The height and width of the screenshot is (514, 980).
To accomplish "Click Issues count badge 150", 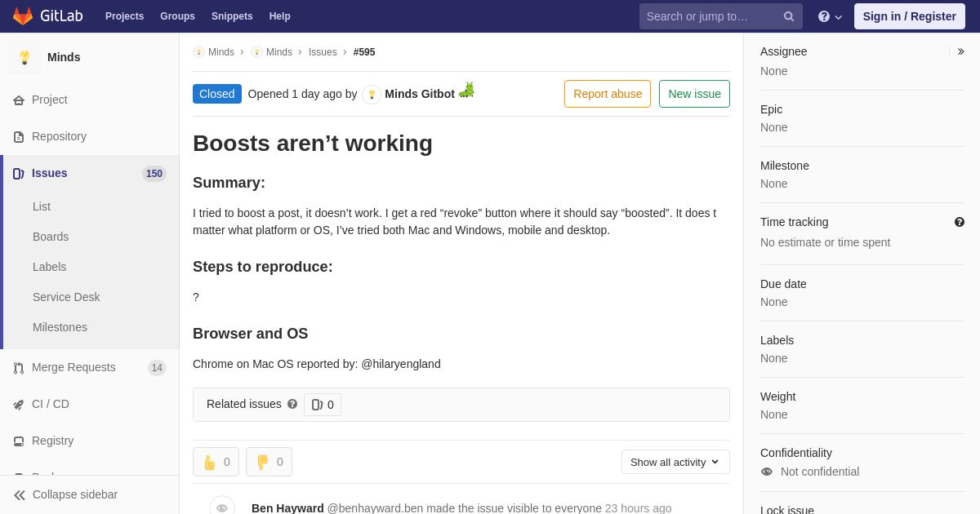I will point(154,174).
